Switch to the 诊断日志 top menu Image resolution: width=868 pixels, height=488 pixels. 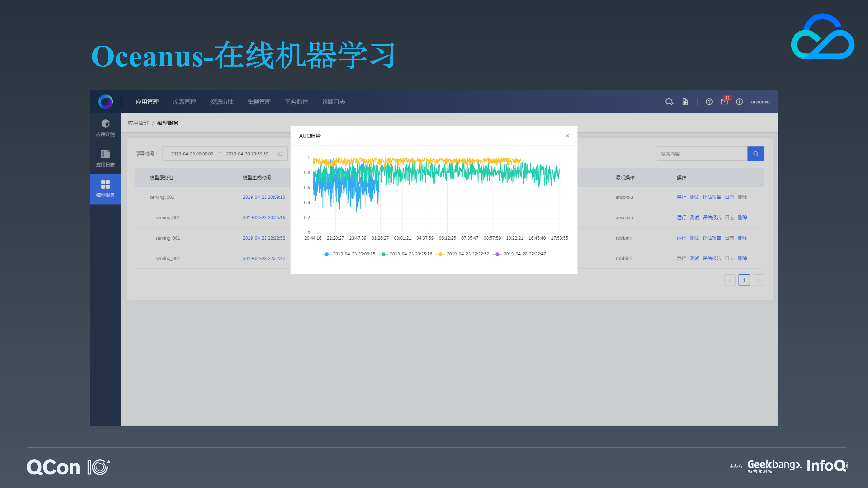pos(334,102)
